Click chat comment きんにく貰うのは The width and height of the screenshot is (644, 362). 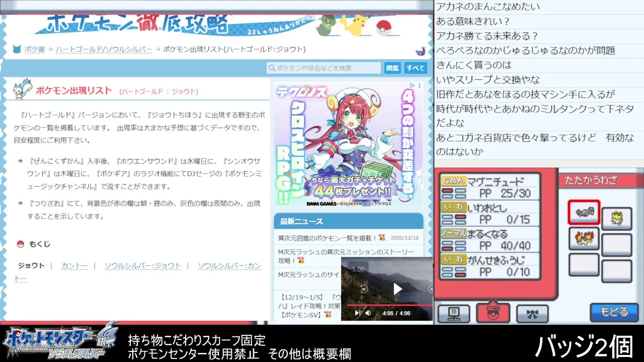pos(474,65)
